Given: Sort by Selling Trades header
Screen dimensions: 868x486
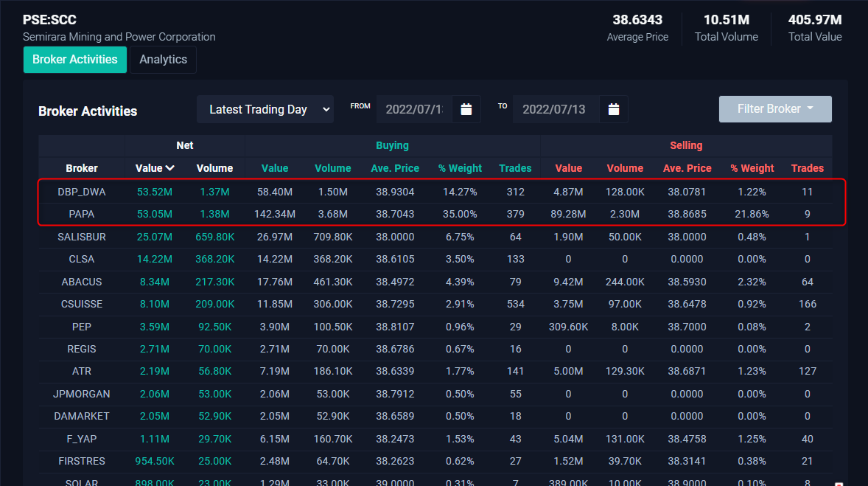Looking at the screenshot, I should pos(807,168).
